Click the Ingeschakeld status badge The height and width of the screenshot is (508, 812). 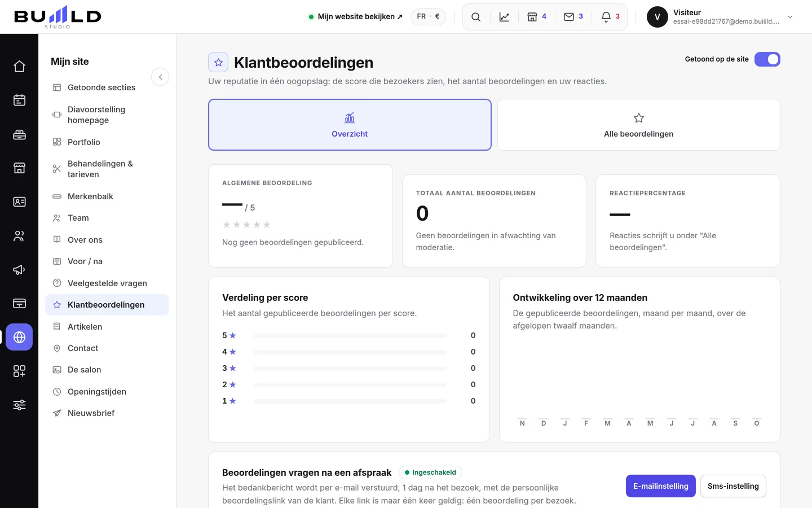click(430, 472)
